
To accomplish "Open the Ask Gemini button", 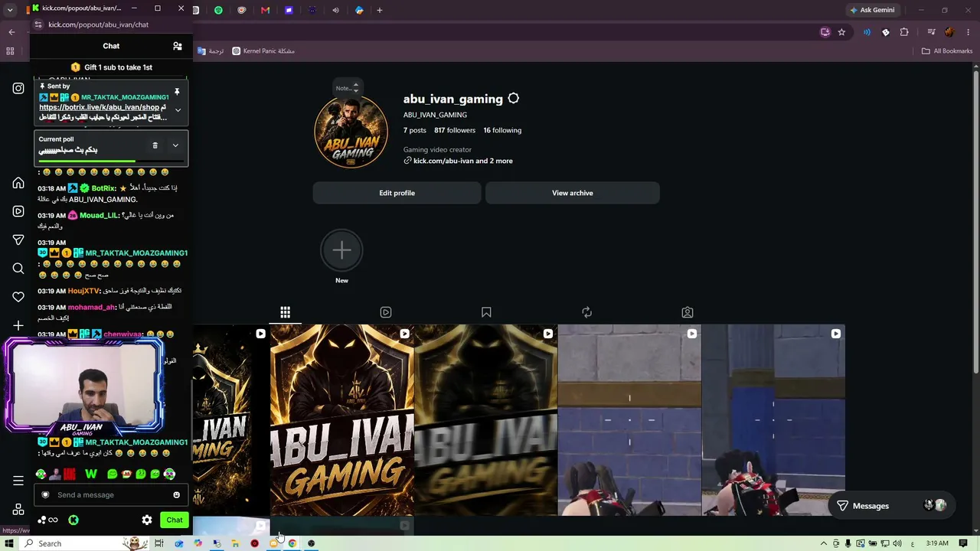I will pyautogui.click(x=871, y=10).
